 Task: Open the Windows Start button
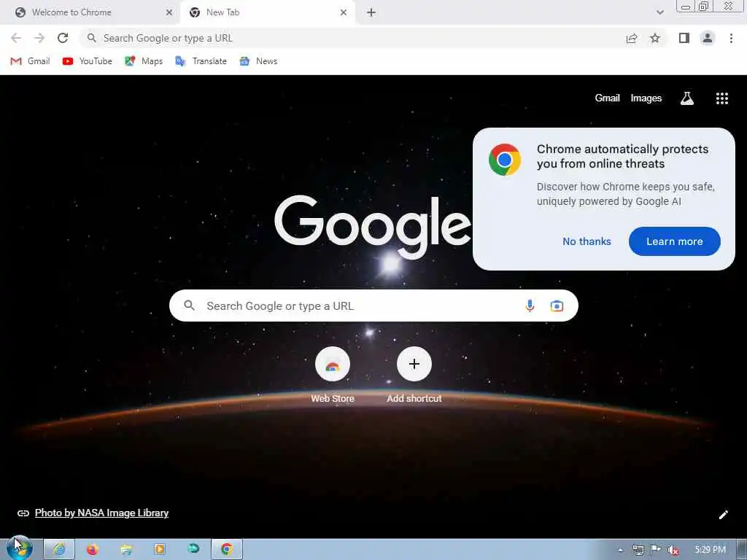pyautogui.click(x=19, y=549)
